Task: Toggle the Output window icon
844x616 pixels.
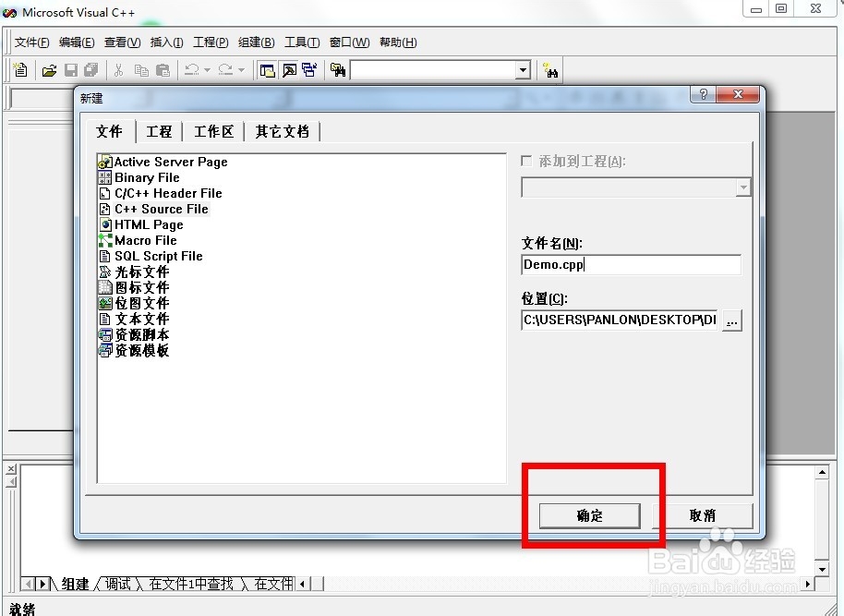Action: [x=289, y=70]
